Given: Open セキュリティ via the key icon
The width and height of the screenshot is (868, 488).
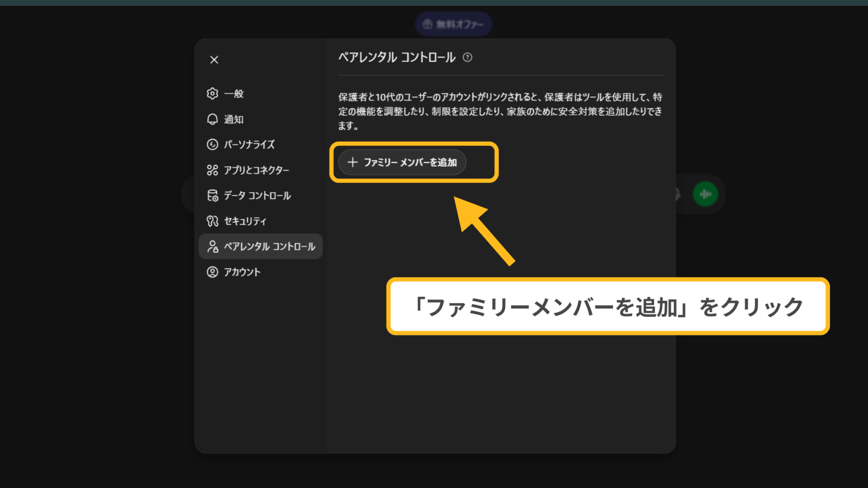Looking at the screenshot, I should 212,221.
